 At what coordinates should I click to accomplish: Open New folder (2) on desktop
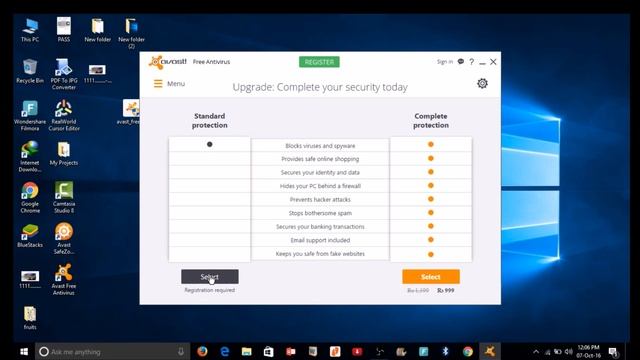131,33
